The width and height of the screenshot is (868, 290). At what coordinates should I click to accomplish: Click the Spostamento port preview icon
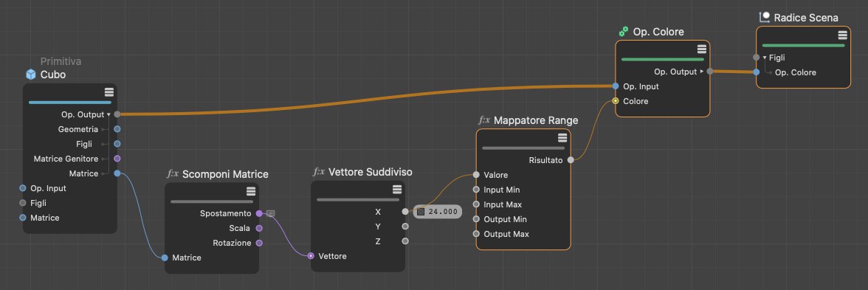[x=271, y=213]
